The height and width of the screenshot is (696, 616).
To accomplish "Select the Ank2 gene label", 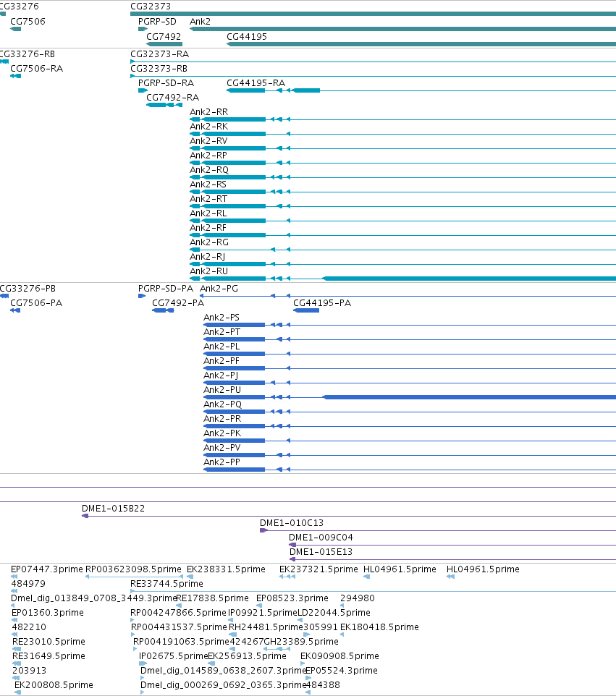I will click(x=200, y=22).
